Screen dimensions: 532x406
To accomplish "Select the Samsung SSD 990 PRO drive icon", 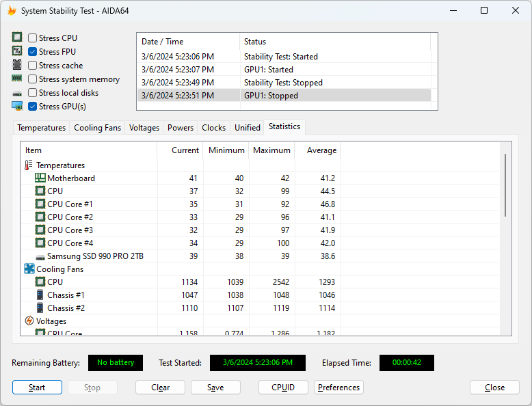I will coord(40,257).
